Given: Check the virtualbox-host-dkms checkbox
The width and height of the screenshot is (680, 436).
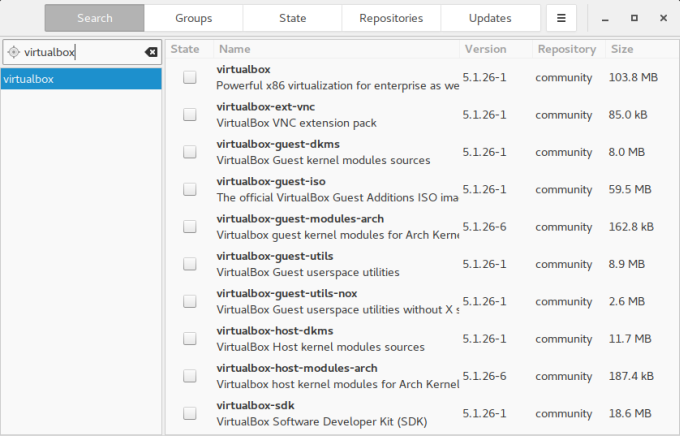Looking at the screenshot, I should click(190, 338).
